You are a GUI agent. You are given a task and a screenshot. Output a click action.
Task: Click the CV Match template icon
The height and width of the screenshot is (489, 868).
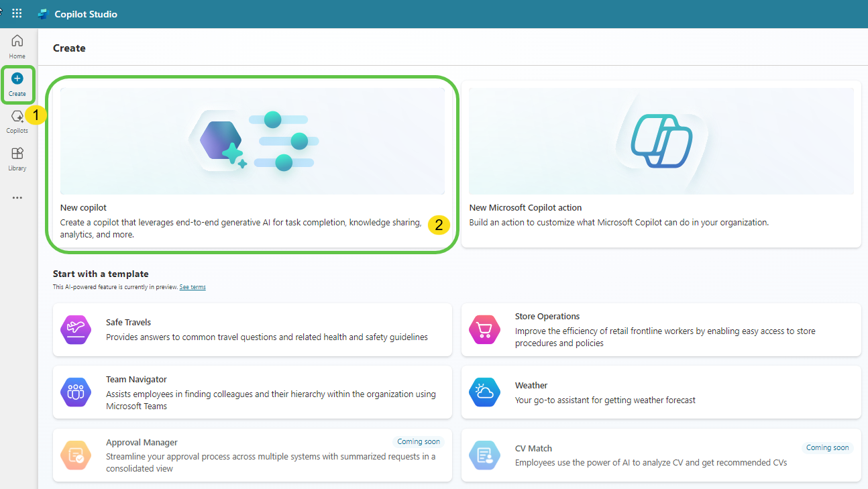(x=484, y=455)
